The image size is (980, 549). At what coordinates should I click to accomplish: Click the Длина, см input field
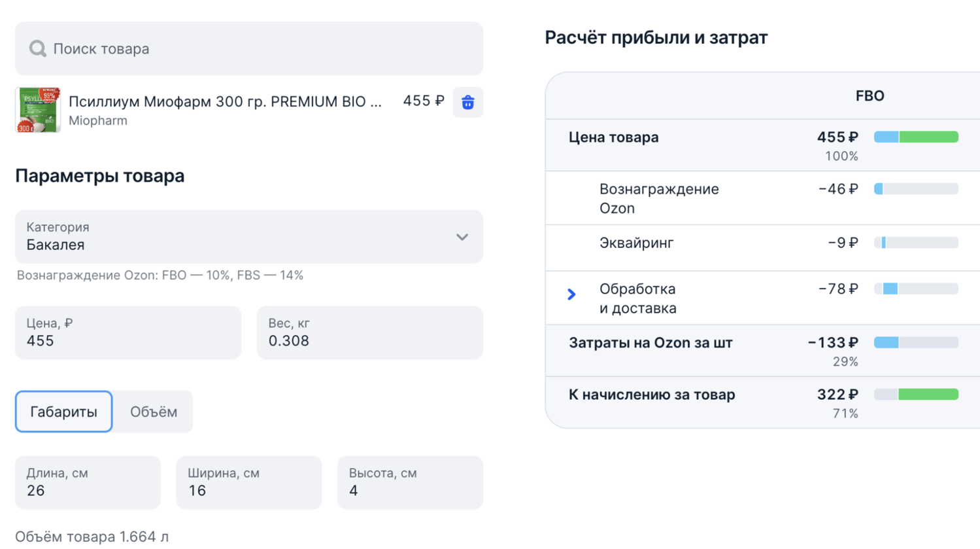click(88, 483)
